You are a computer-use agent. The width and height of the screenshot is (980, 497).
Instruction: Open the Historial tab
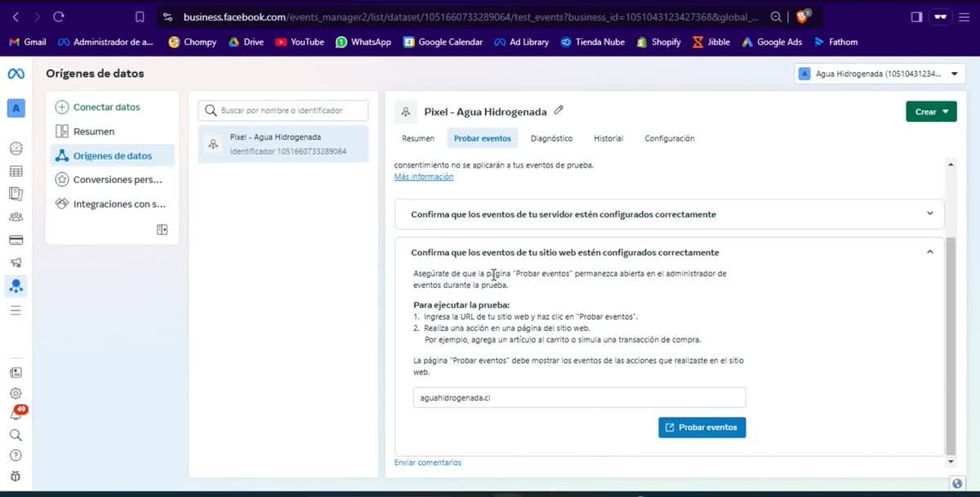tap(608, 138)
